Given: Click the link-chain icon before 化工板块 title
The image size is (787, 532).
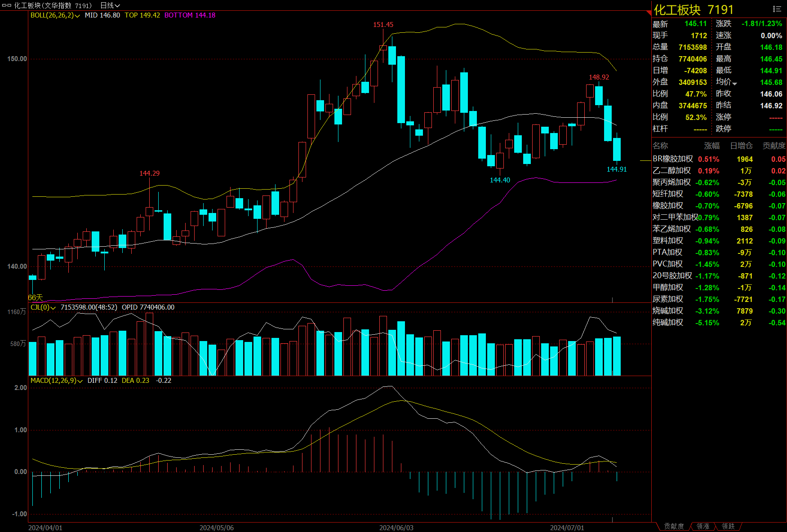Looking at the screenshot, I should pos(7,5).
